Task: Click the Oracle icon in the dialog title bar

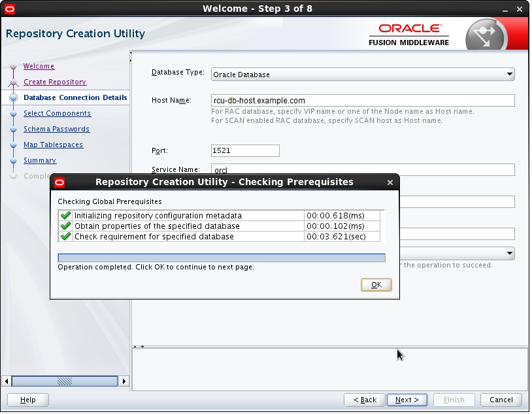Action: [x=59, y=183]
